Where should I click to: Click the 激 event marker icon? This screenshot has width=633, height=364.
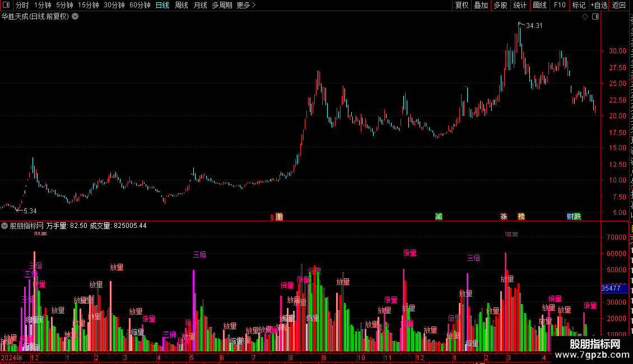279,217
